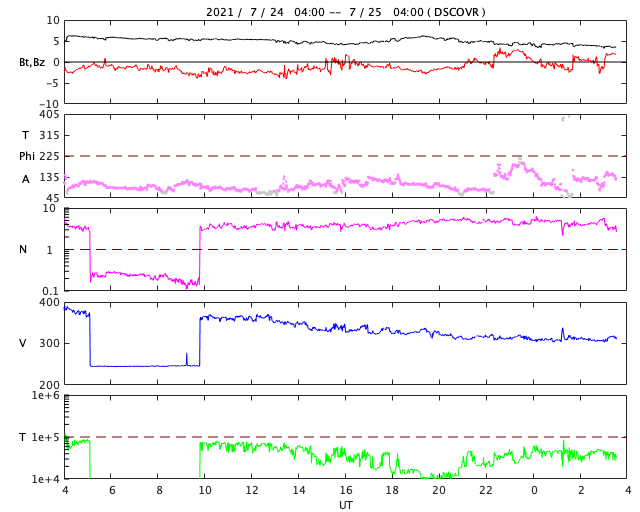Click the Phi axis label

[27, 156]
